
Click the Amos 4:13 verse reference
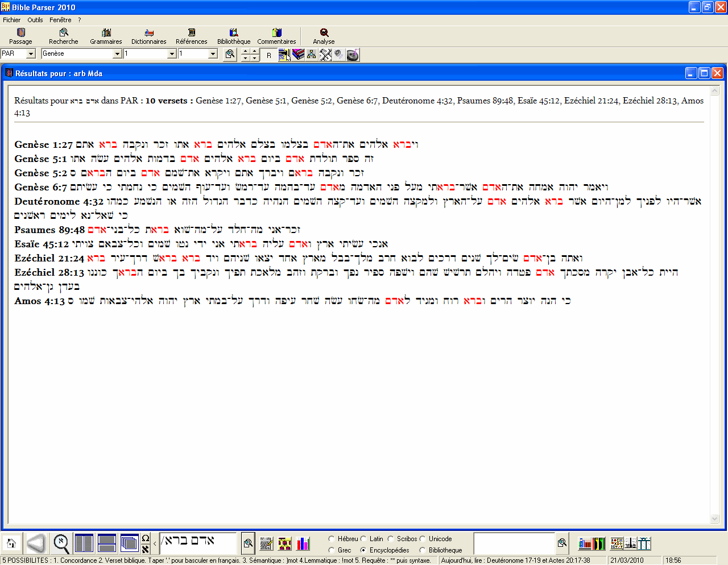pos(40,301)
